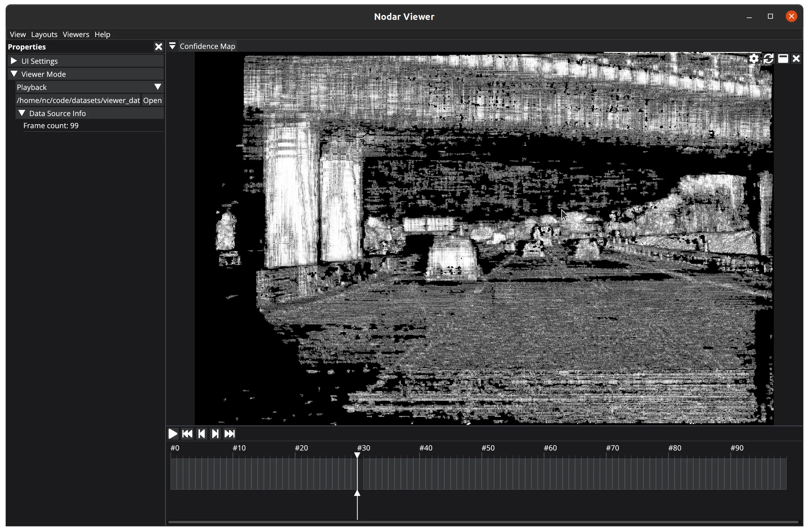
Task: Open the Viewers menu
Action: (x=76, y=34)
